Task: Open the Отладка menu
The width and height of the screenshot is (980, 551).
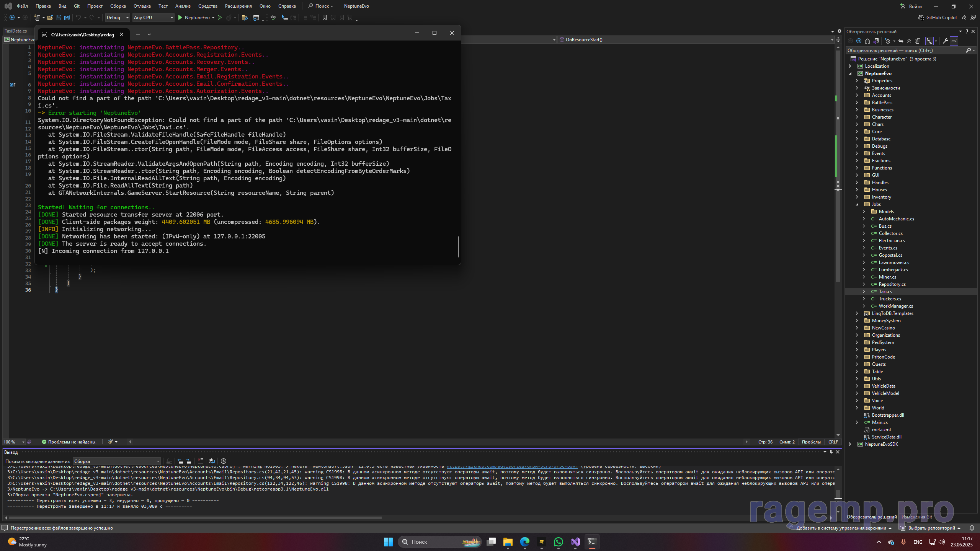Action: 142,6
